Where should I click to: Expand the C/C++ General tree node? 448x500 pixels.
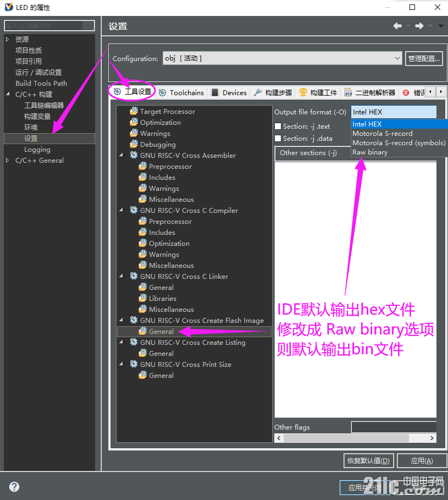pos(7,161)
